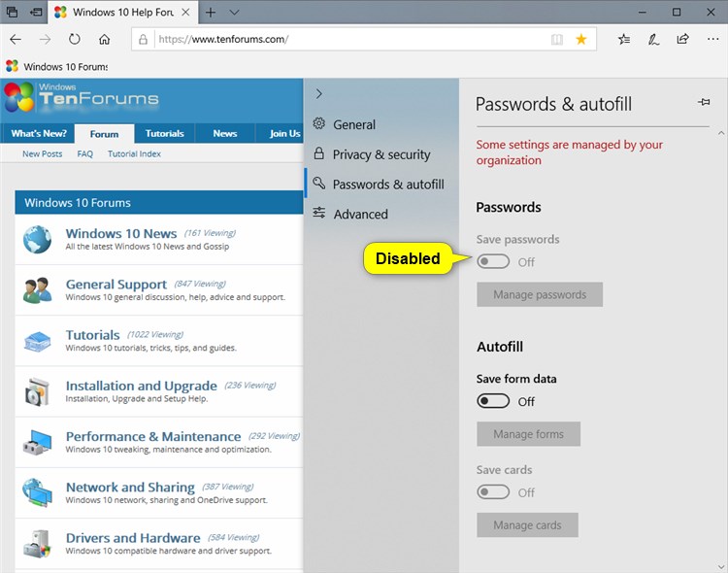
Task: Toggle the Save passwords switch
Action: click(493, 261)
